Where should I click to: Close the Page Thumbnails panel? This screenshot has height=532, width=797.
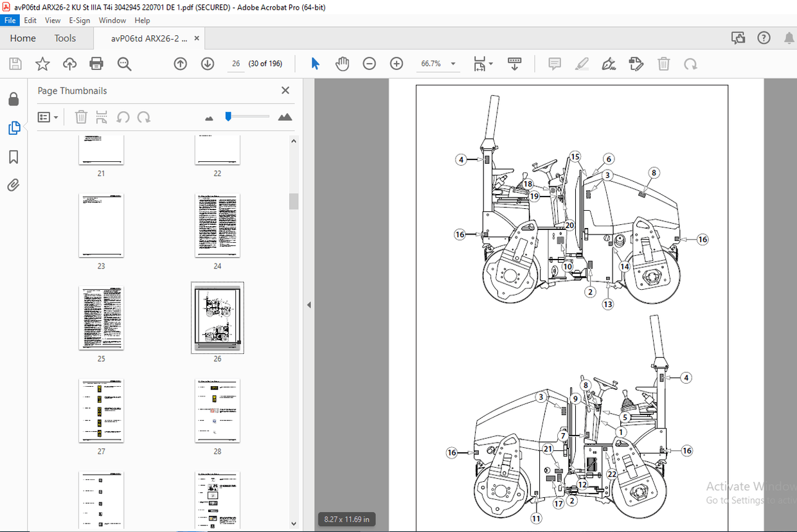pos(285,90)
